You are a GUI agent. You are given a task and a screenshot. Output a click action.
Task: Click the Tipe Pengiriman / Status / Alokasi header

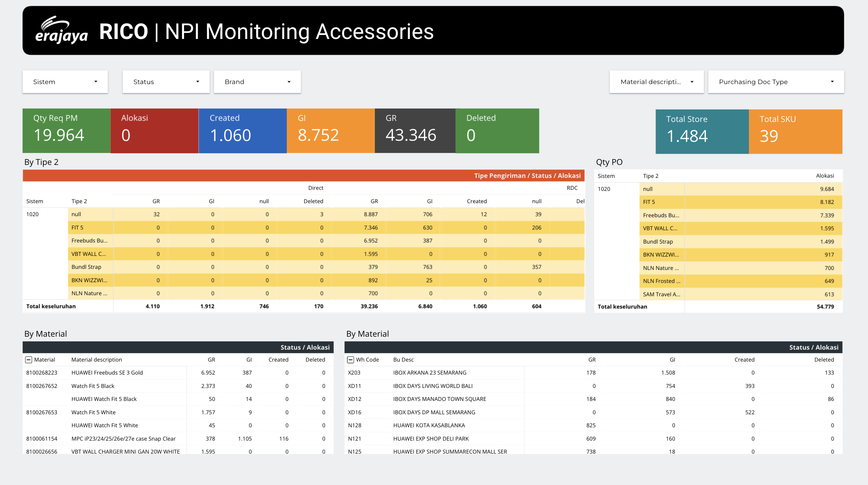tap(527, 176)
